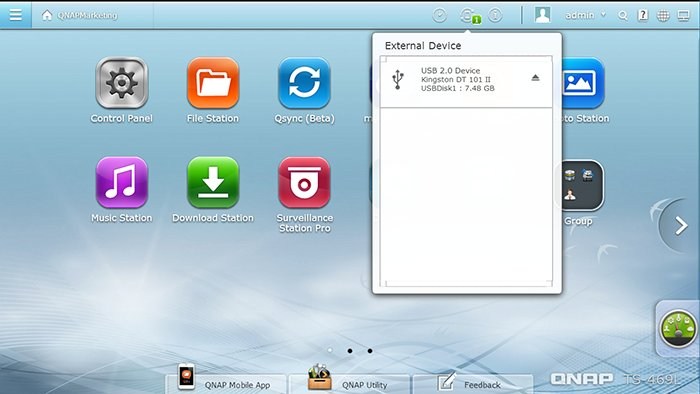Screen dimensions: 700x394
Task: Open the language globe selector
Action: coord(663,16)
